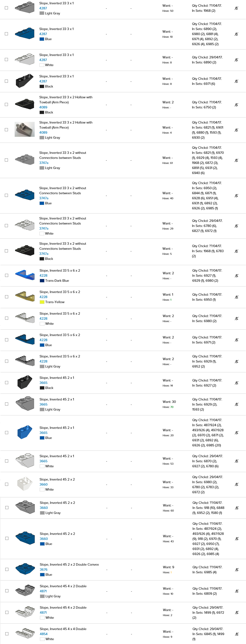Toggle bell icon on Light Gray 3660 row

[237, 508]
